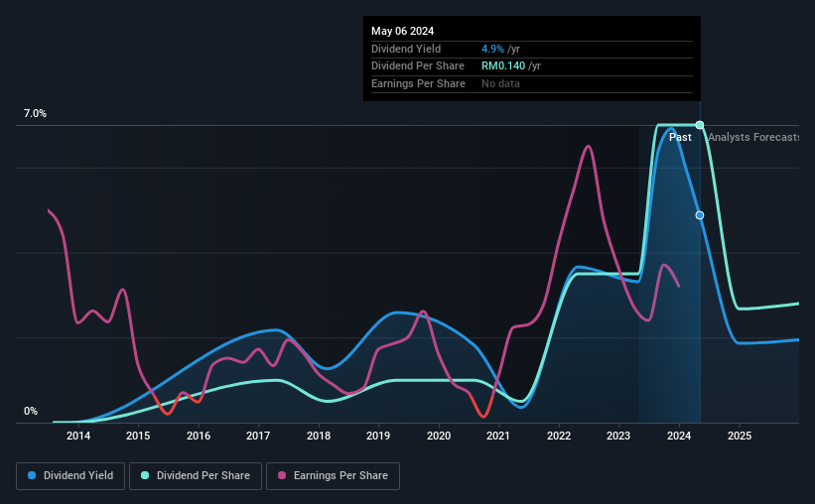Click the 2014 x-axis year label
This screenshot has width=815, height=504.
[x=78, y=436]
